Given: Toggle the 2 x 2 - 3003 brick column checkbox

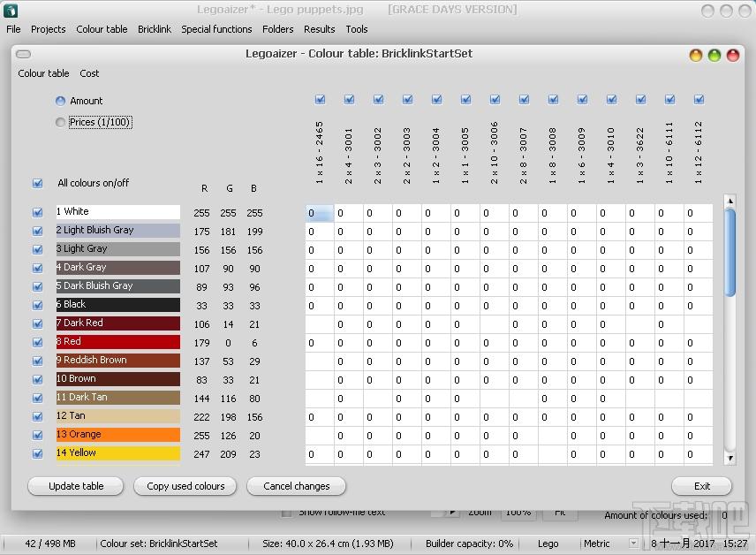Looking at the screenshot, I should coord(408,99).
